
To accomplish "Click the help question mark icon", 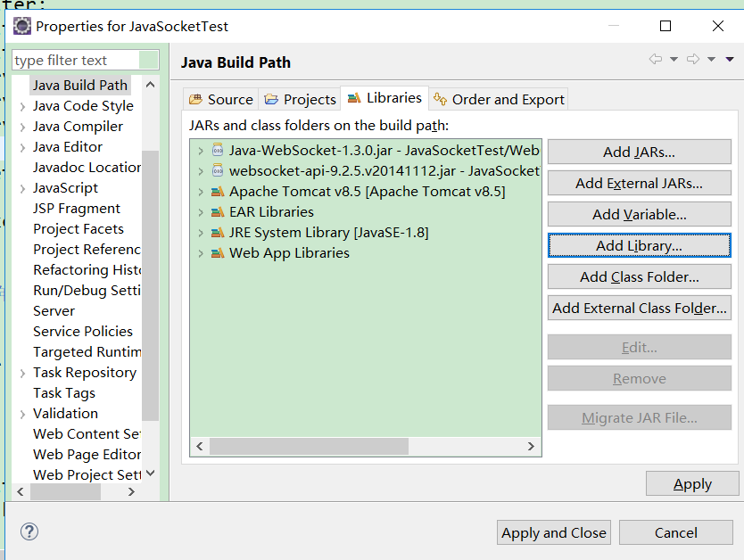I will point(29,531).
